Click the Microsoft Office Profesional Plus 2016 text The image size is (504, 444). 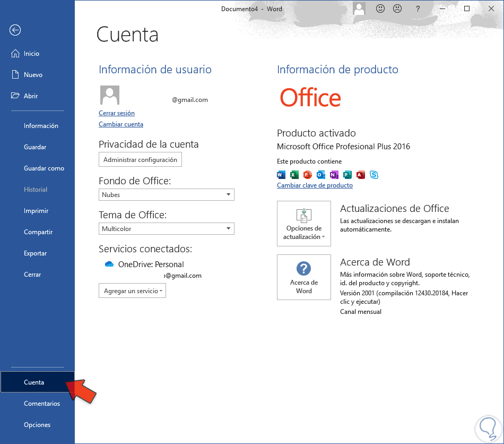pos(343,147)
